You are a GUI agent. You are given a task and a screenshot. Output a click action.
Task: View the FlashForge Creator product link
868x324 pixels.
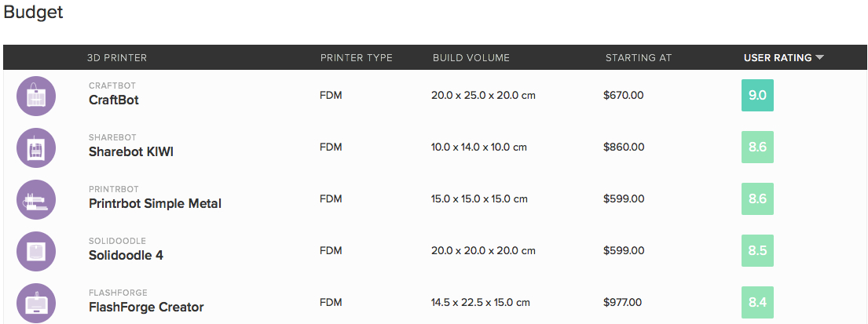pos(146,307)
